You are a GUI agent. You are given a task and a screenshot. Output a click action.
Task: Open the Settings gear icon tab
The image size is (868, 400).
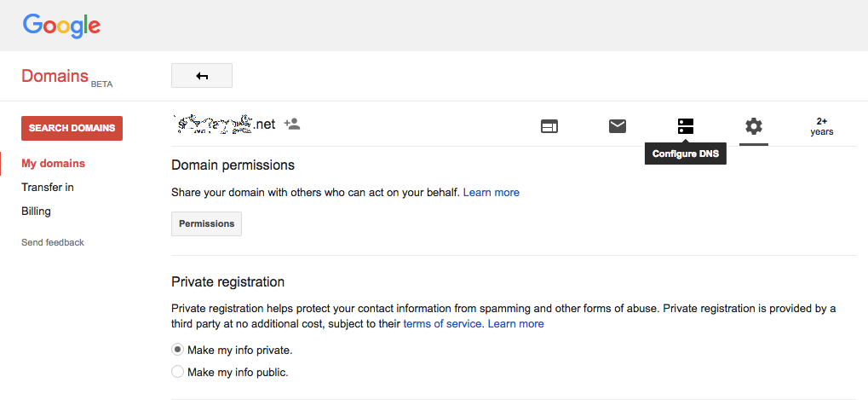point(753,126)
